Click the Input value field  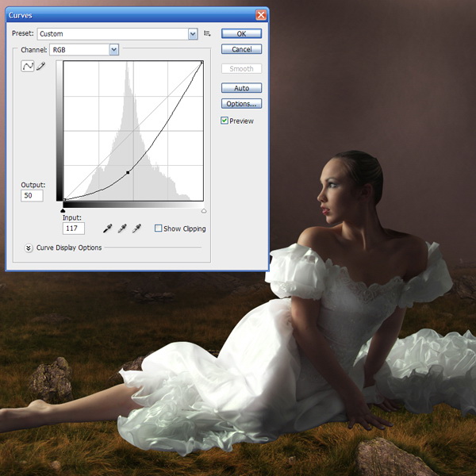(x=74, y=228)
